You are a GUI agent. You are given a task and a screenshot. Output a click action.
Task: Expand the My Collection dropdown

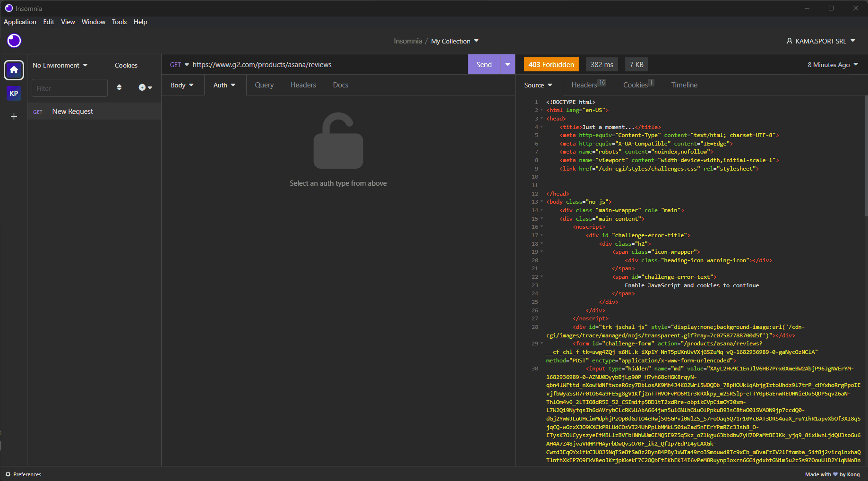[x=455, y=41]
